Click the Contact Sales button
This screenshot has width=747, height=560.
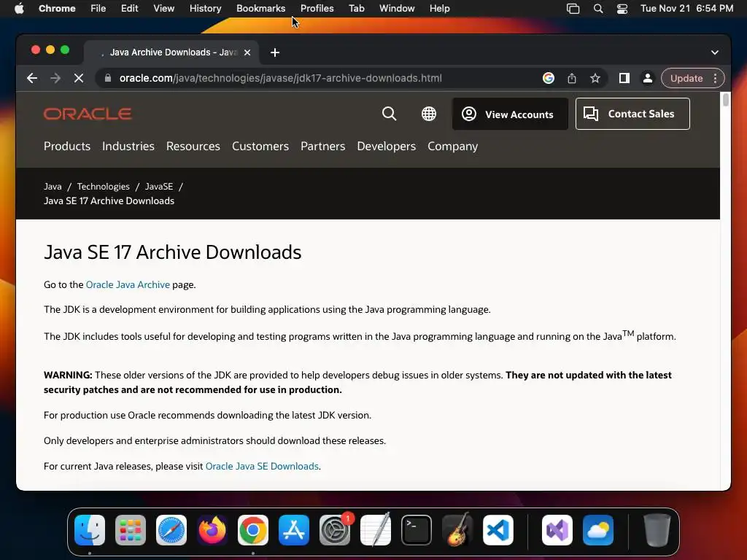(x=632, y=114)
